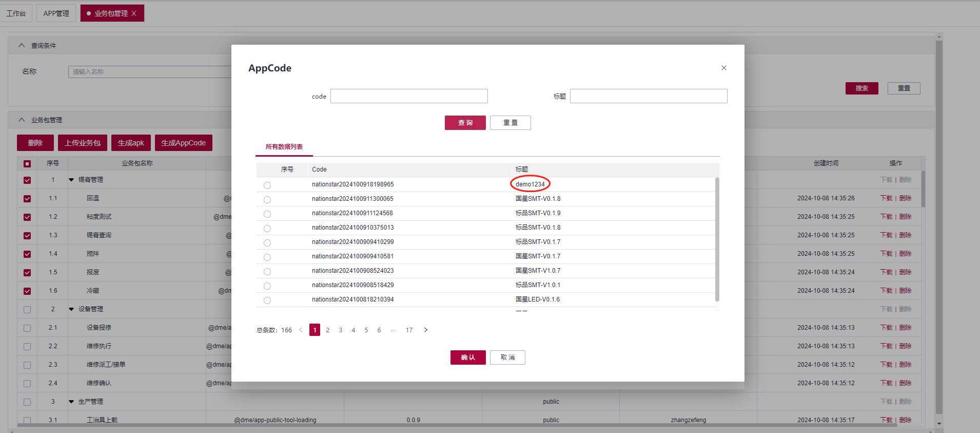980x433 pixels.
Task: Select radio button for demo1234 row
Action: (267, 185)
